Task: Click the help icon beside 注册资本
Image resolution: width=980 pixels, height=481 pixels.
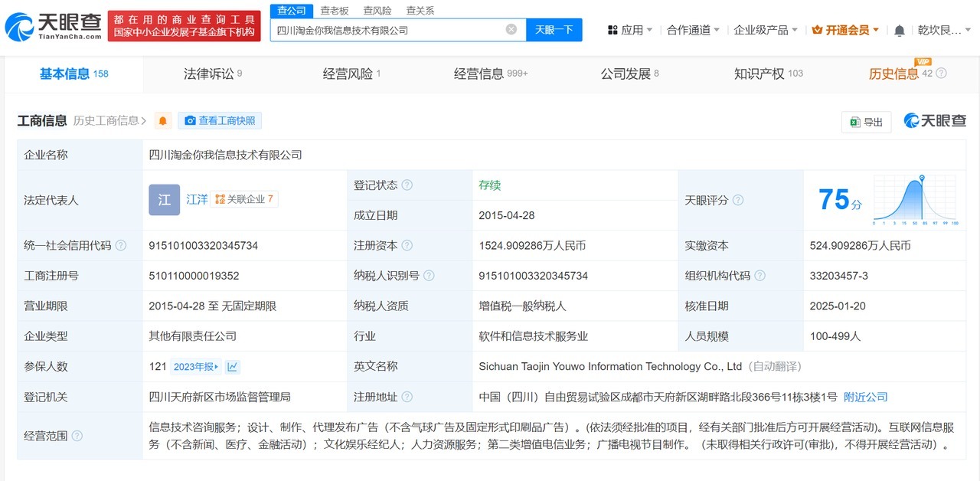Action: [x=406, y=245]
